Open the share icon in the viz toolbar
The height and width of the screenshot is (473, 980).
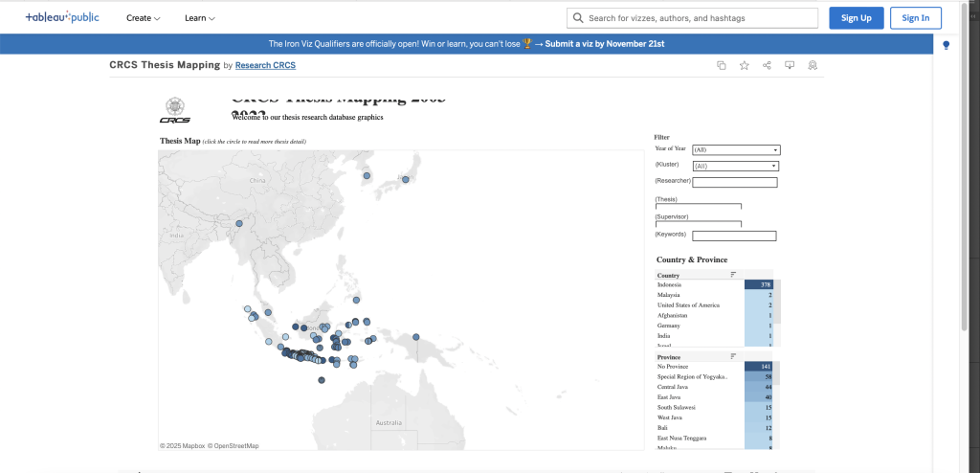click(x=767, y=65)
